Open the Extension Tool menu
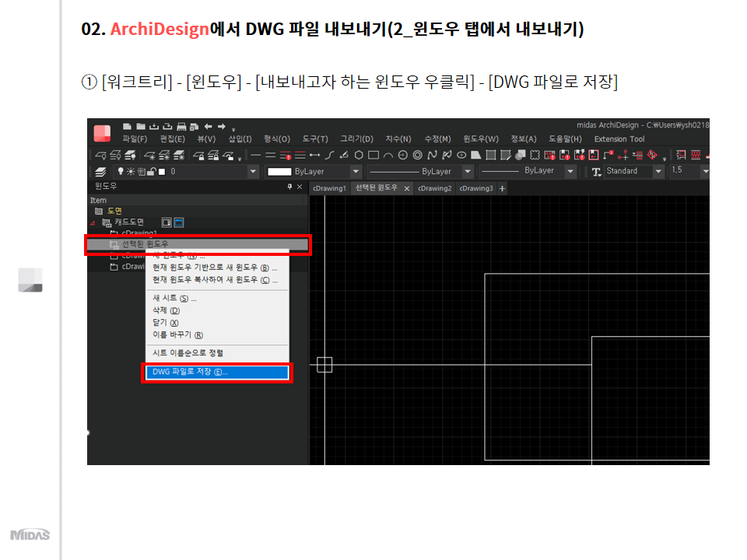The image size is (747, 560). (x=619, y=139)
